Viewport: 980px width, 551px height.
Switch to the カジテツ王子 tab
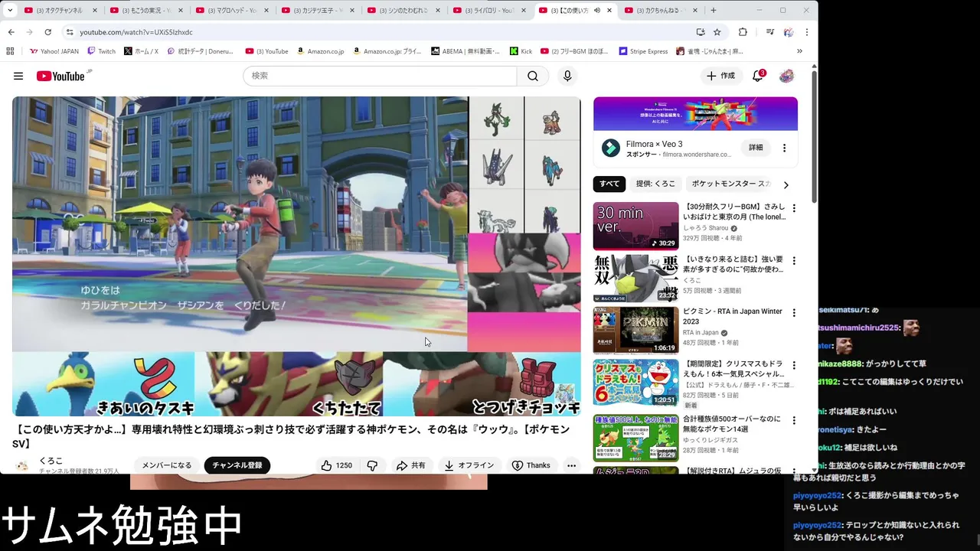click(x=318, y=11)
